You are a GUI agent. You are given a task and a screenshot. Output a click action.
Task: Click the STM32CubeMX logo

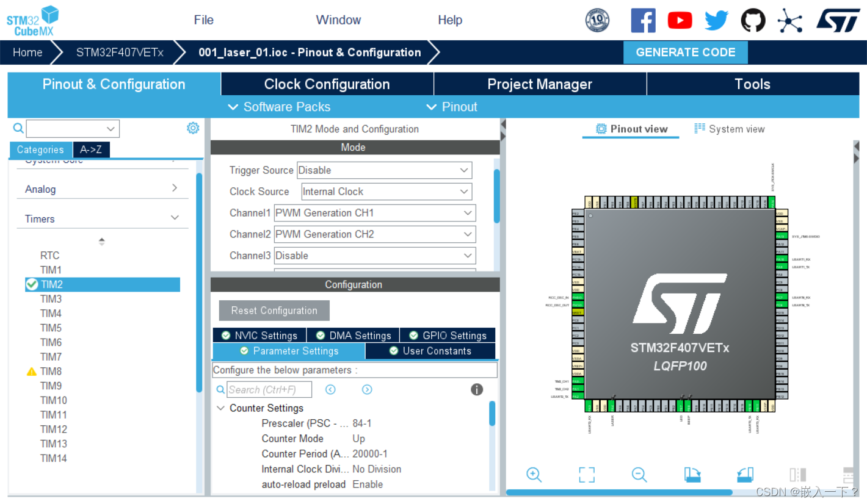coord(32,21)
